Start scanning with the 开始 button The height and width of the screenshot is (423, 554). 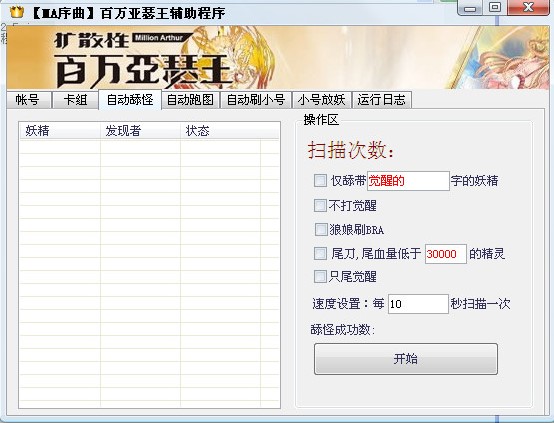pyautogui.click(x=406, y=359)
